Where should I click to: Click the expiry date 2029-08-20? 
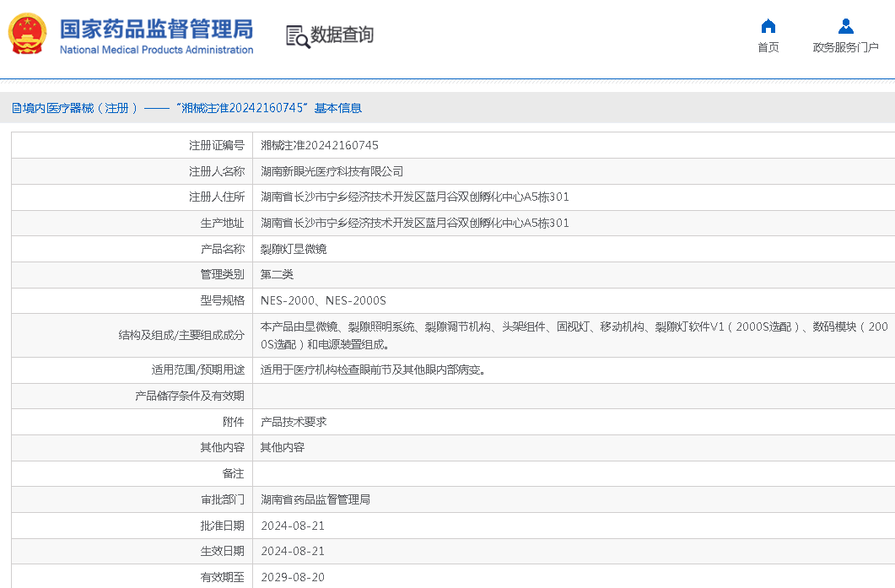tap(293, 577)
